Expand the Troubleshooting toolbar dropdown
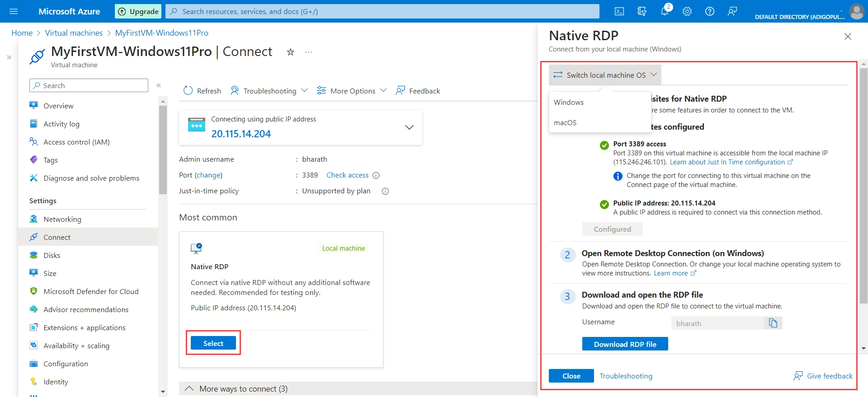This screenshot has height=397, width=868. [x=304, y=90]
